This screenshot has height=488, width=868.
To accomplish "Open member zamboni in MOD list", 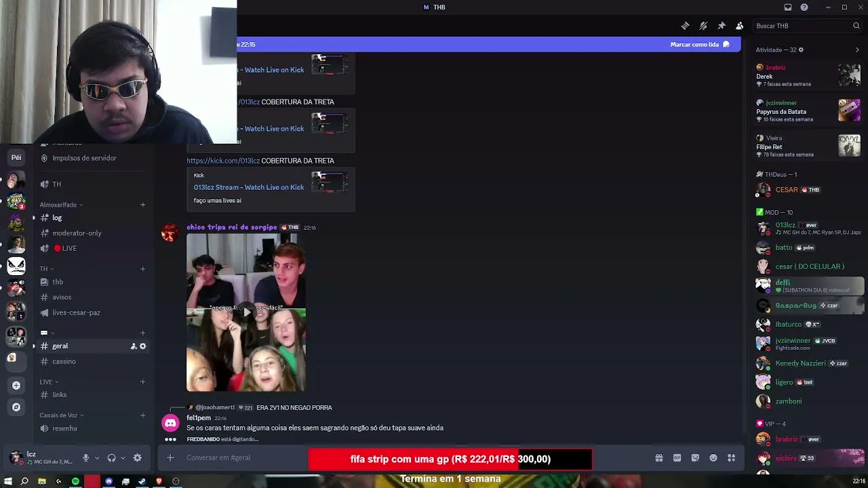I will point(808,401).
